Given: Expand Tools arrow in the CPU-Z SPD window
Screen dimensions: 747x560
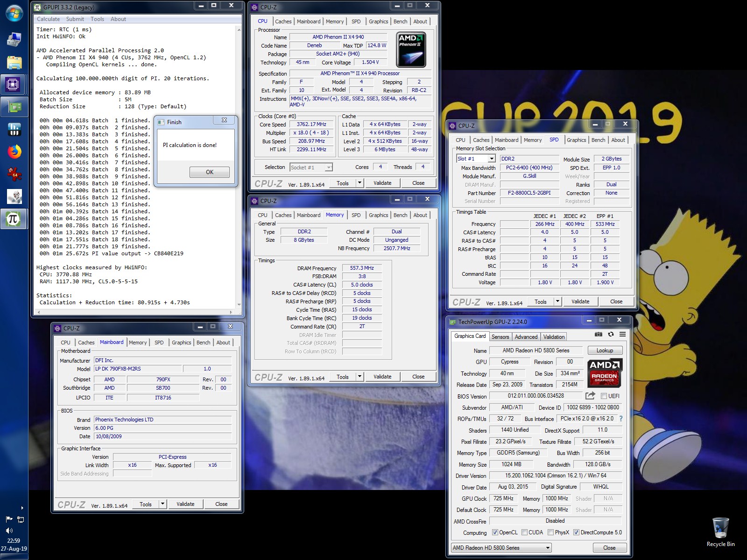Looking at the screenshot, I should pos(557,301).
